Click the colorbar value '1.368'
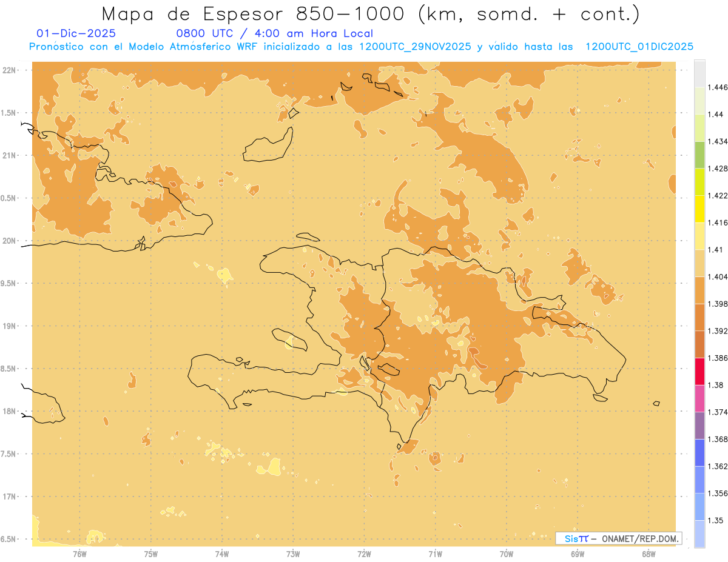Screen dimensions: 728x562 [718, 440]
